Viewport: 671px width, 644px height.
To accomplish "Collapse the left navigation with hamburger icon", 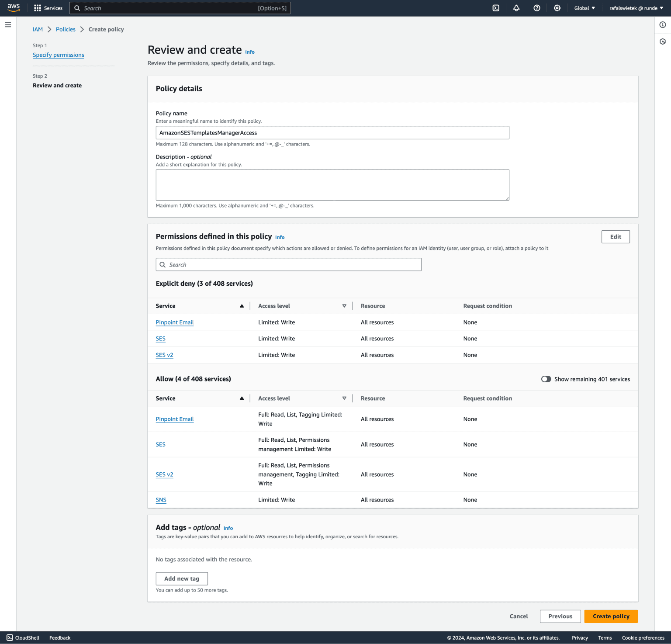I will (x=8, y=24).
